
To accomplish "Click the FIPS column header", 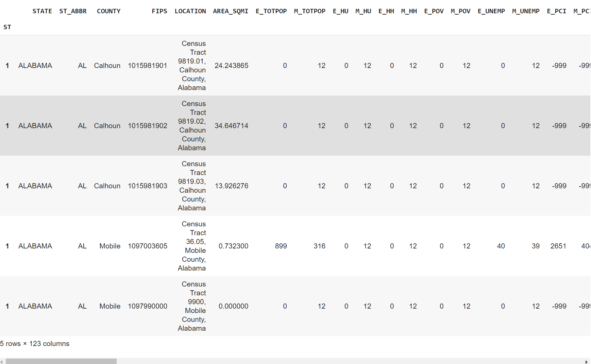I will [x=159, y=11].
